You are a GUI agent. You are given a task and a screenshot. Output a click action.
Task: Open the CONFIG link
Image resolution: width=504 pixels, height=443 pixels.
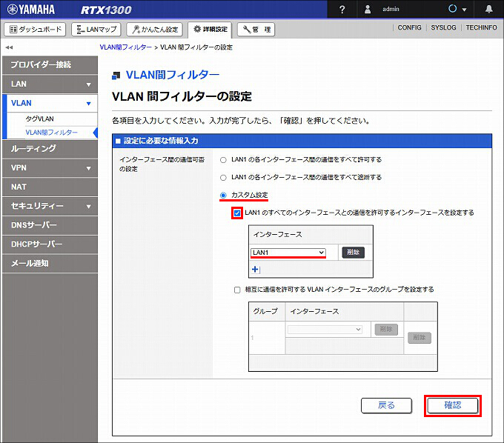[409, 27]
